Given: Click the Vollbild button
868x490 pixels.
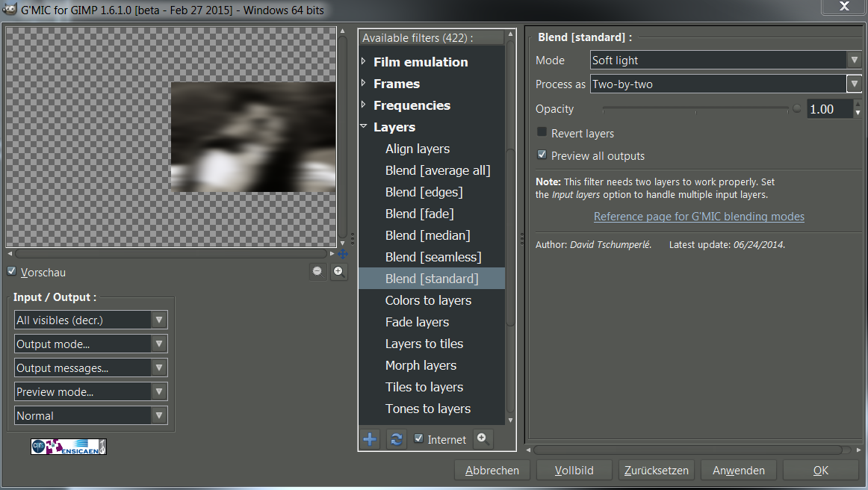Looking at the screenshot, I should click(574, 470).
